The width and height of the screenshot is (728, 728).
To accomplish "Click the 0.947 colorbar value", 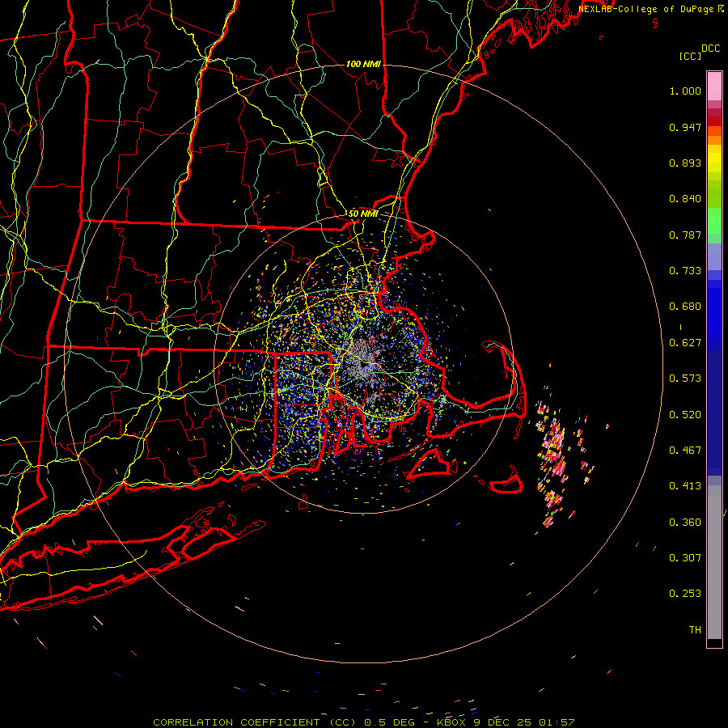I will point(685,127).
